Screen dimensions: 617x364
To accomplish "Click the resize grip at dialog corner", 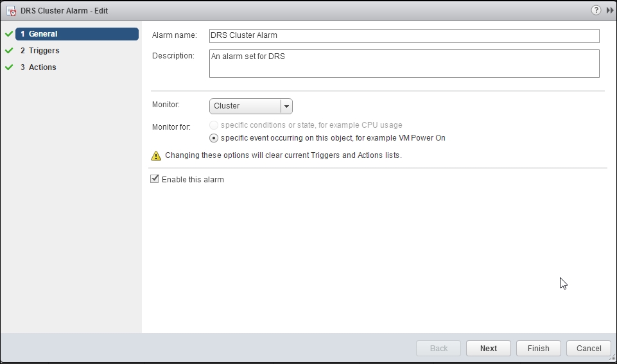I will pyautogui.click(x=613, y=358).
